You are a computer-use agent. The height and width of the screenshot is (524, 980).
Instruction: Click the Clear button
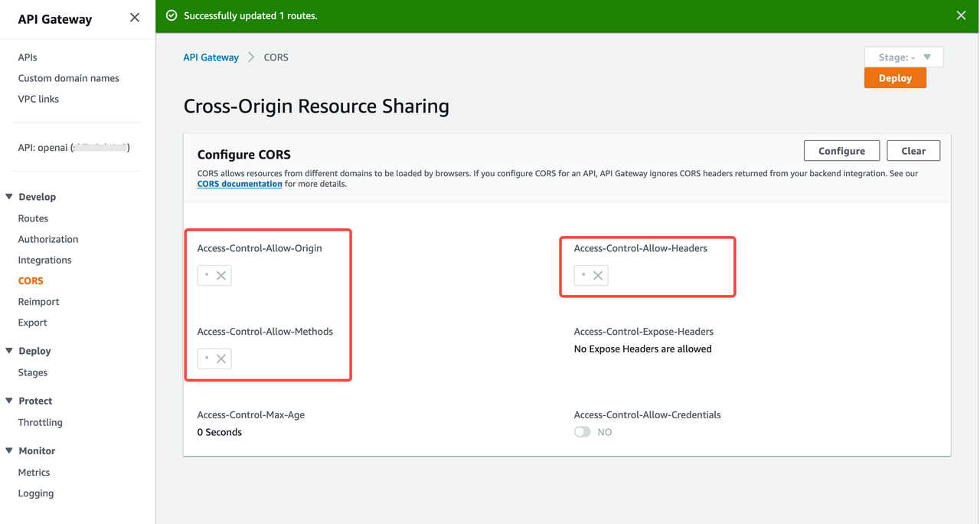pyautogui.click(x=913, y=151)
